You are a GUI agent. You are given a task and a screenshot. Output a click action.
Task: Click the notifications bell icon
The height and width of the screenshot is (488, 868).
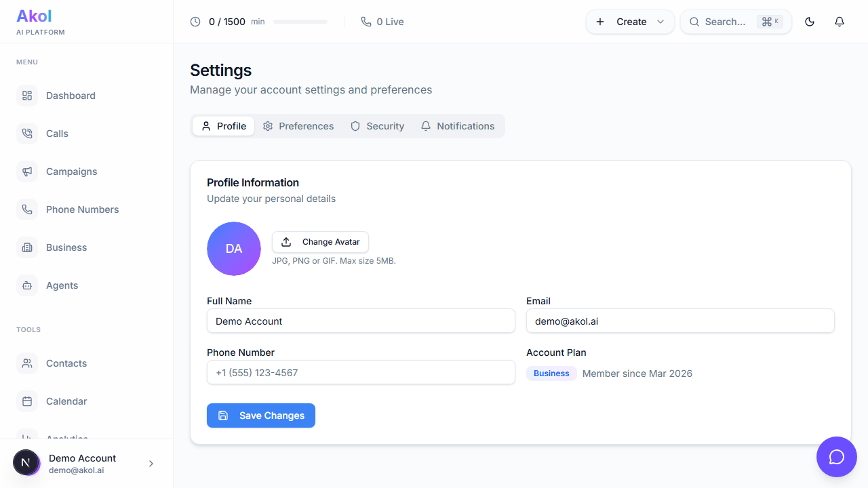840,22
